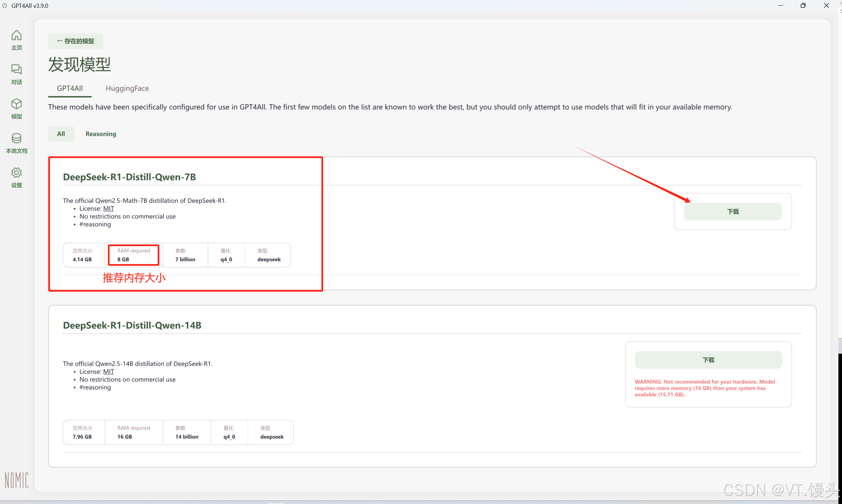Switch to the HuggingFace tab
This screenshot has width=842, height=504.
[127, 88]
